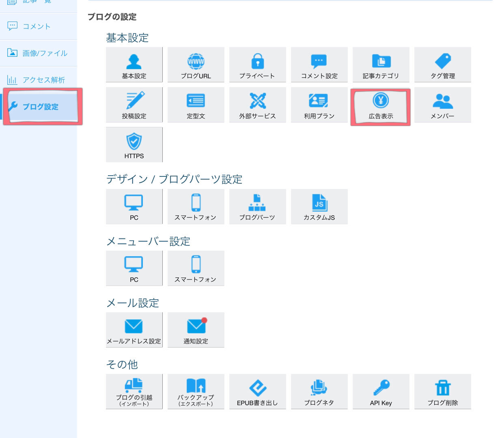504x438 pixels.
Task: Open API Key tile
Action: (381, 391)
